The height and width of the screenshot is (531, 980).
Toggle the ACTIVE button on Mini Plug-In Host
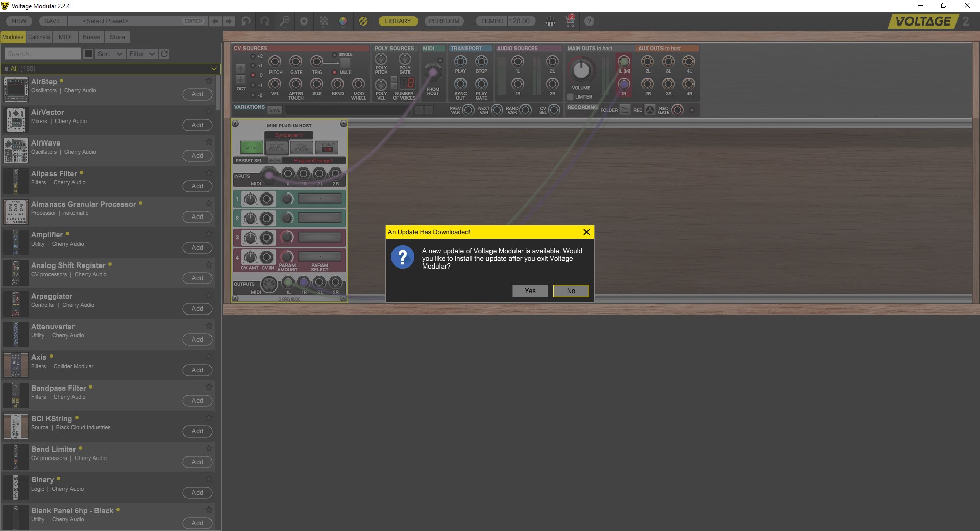(x=251, y=148)
